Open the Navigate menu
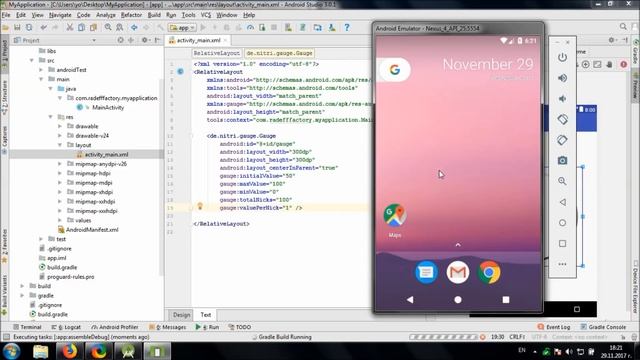Image resolution: width=640 pixels, height=360 pixels. pos(60,15)
